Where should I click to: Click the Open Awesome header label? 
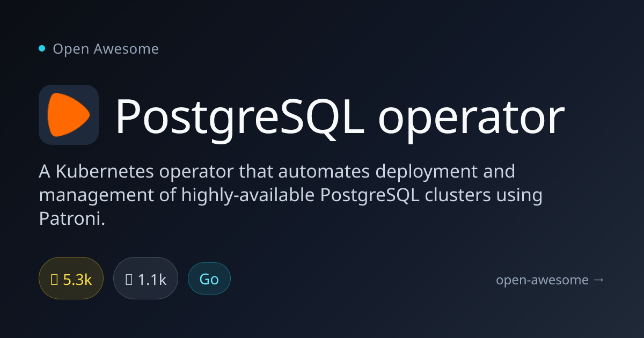pyautogui.click(x=106, y=49)
